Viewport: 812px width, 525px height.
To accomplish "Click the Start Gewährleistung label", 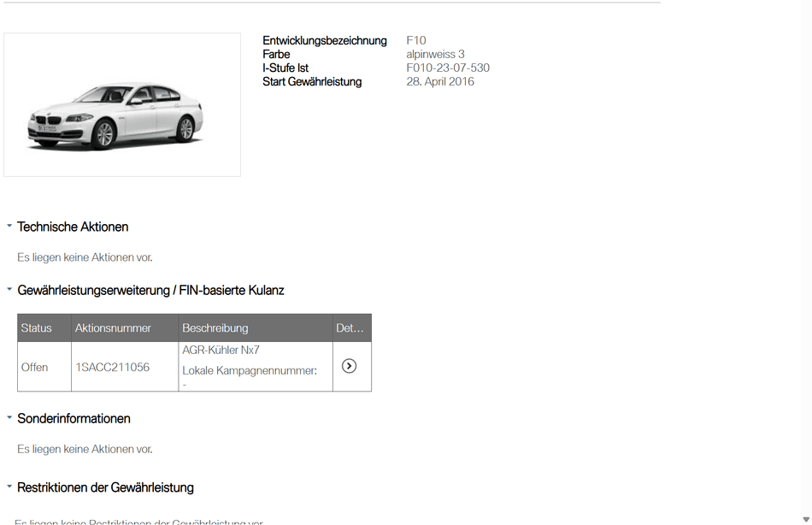I will click(312, 81).
